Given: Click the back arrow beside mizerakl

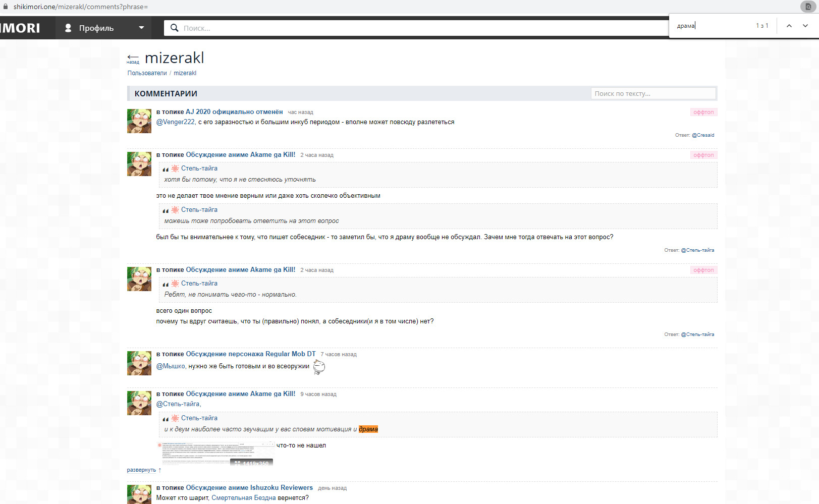Looking at the screenshot, I should 133,58.
